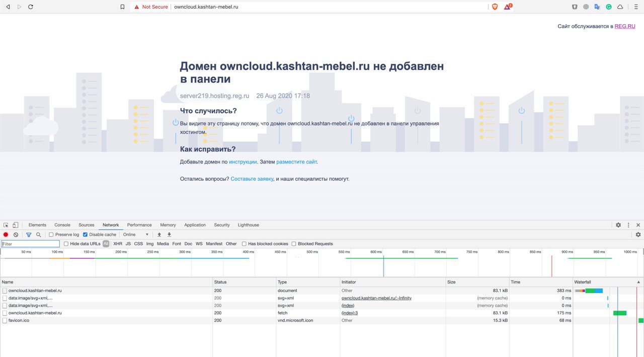644x357 pixels.
Task: Open the Performance tab
Action: click(x=139, y=225)
